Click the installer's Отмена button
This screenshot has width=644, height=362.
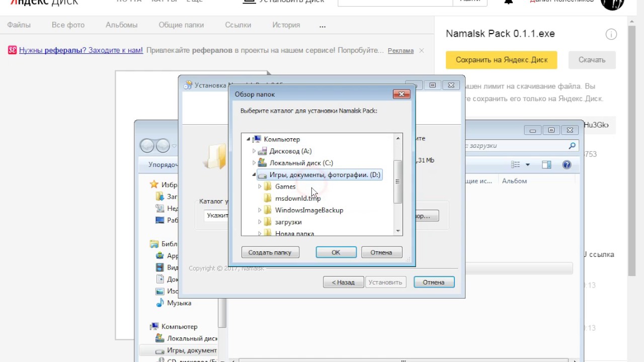point(434,282)
